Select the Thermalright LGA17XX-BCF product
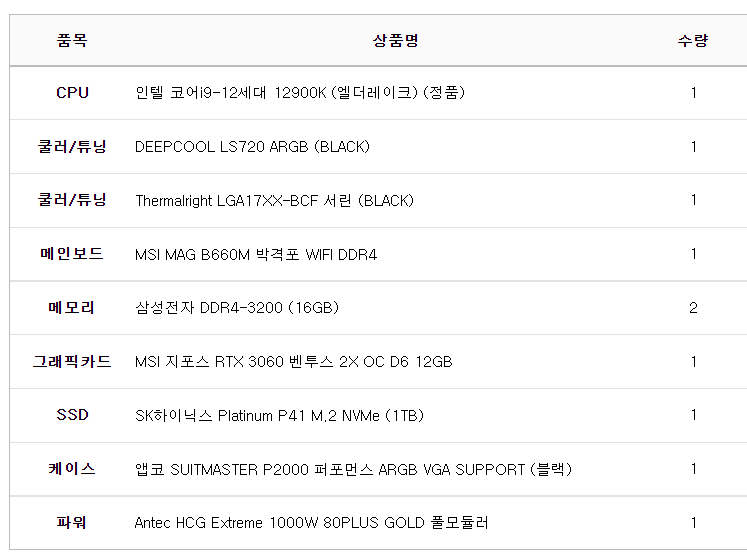Viewport: 747px width, 555px height. point(274,201)
